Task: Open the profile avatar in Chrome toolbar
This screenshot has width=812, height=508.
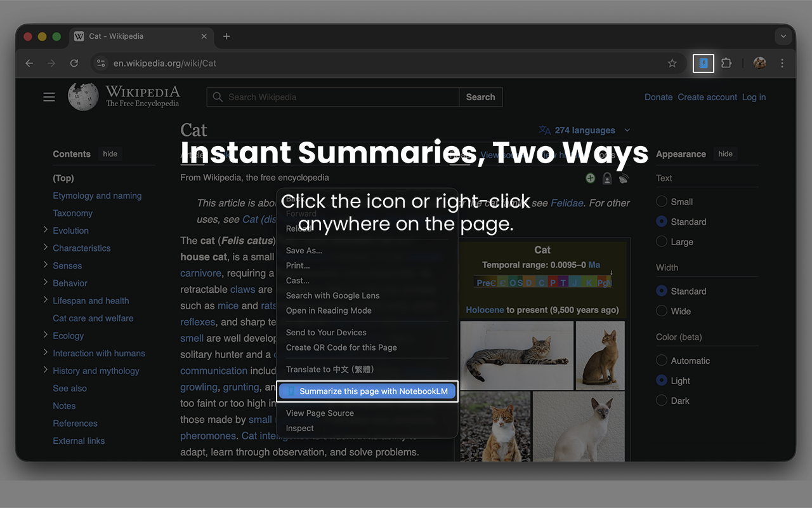Action: click(x=759, y=63)
